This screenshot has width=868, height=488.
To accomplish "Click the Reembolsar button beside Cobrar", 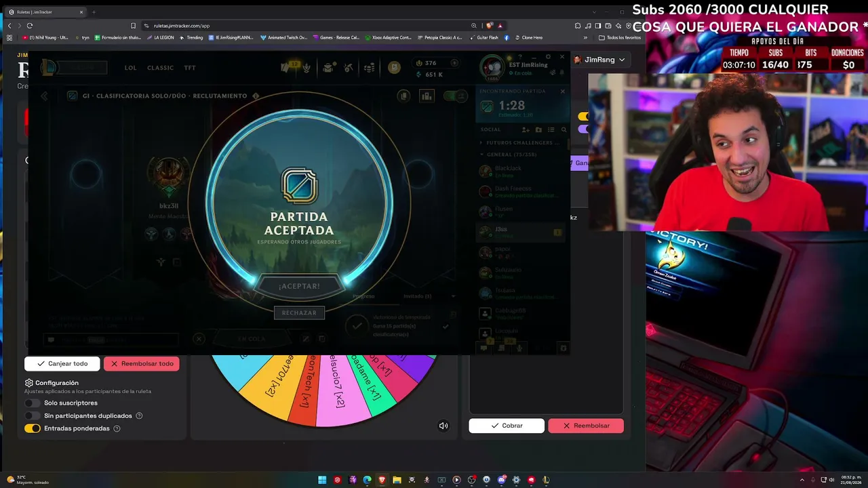I will [x=586, y=426].
